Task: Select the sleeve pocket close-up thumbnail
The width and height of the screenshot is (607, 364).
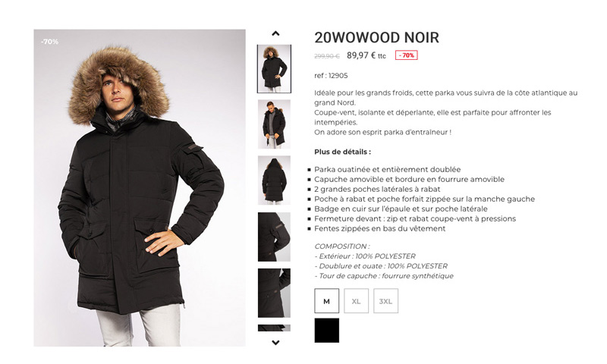Action: [x=274, y=237]
